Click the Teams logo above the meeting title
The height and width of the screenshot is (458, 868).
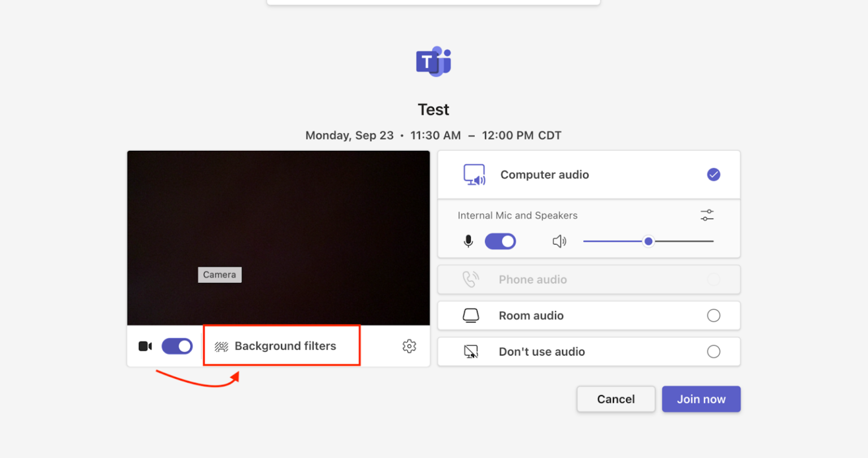pos(433,62)
